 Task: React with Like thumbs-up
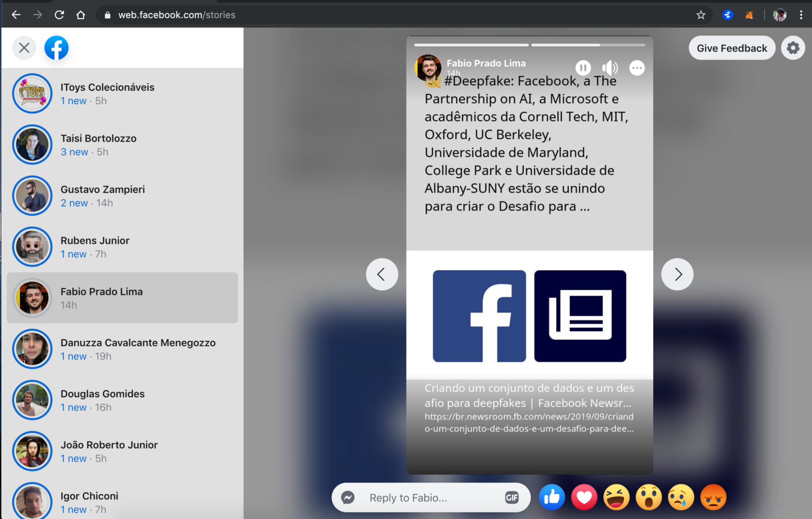pyautogui.click(x=552, y=497)
